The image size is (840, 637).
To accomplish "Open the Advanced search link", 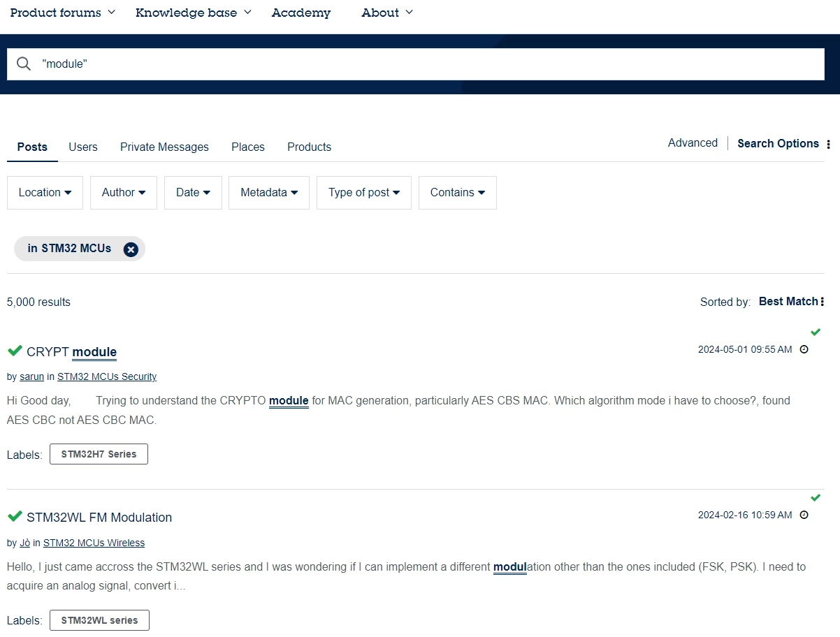I will pyautogui.click(x=693, y=143).
